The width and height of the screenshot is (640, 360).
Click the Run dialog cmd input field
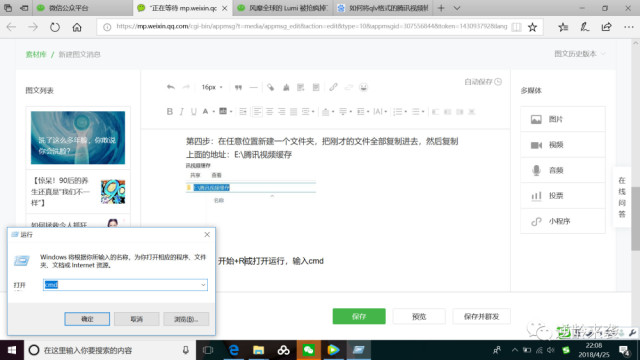click(x=125, y=285)
